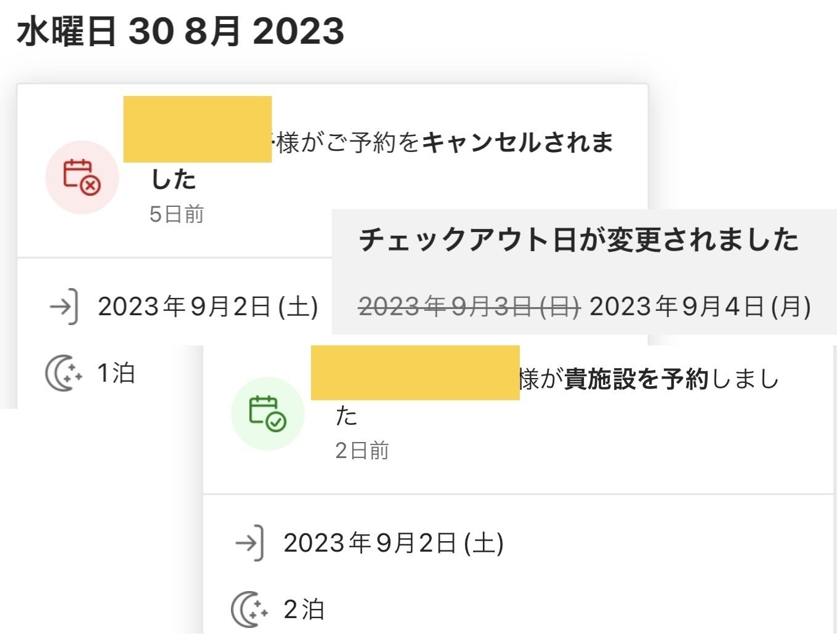837x644 pixels.
Task: Click the yellow hidden guest name in the cancellation card
Action: point(198,129)
